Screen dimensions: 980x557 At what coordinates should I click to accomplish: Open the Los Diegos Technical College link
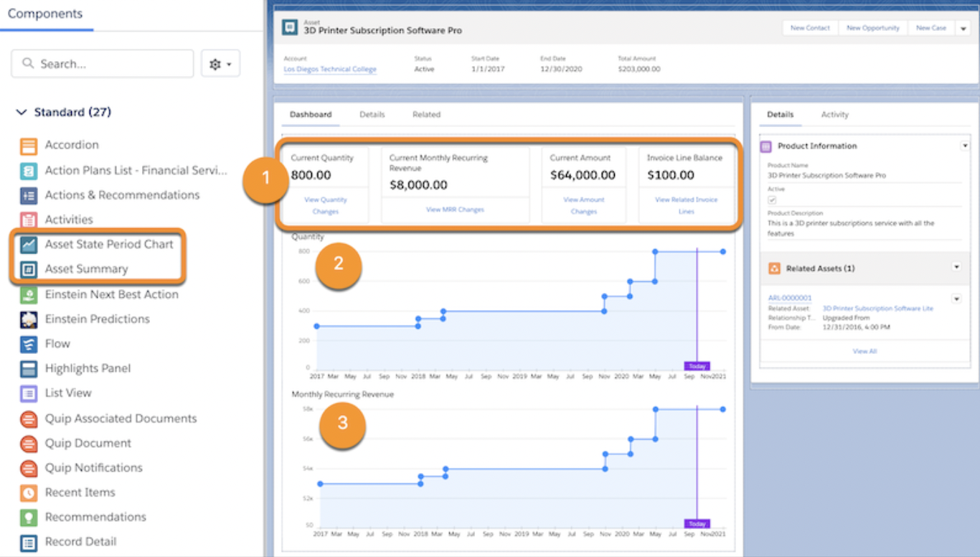click(x=330, y=70)
